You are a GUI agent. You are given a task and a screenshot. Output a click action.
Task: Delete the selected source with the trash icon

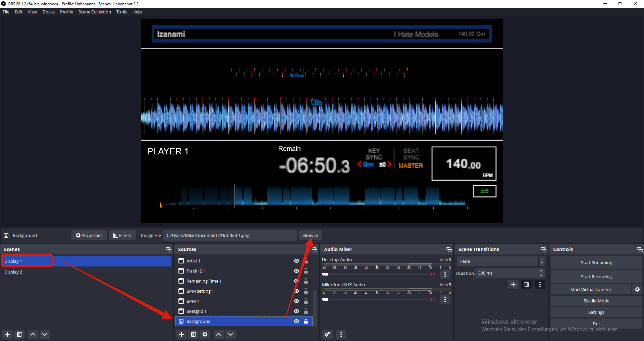pos(194,334)
